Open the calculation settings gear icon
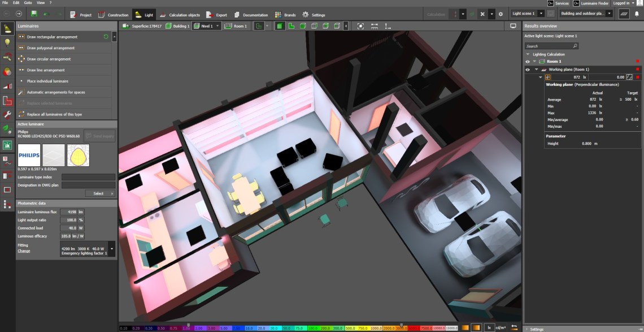This screenshot has width=644, height=332. click(500, 14)
